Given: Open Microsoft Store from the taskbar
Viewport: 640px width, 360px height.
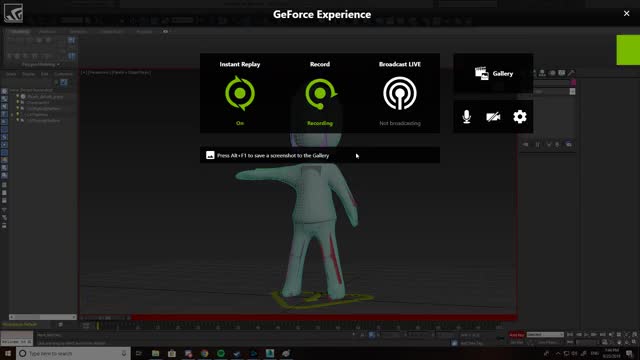Looking at the screenshot, I should click(x=172, y=353).
